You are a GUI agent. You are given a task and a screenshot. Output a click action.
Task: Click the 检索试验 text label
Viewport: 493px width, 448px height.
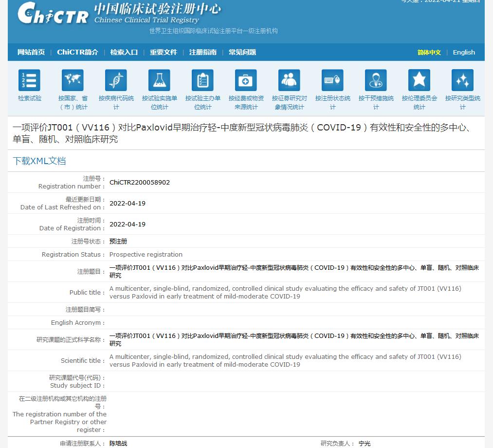click(x=30, y=98)
